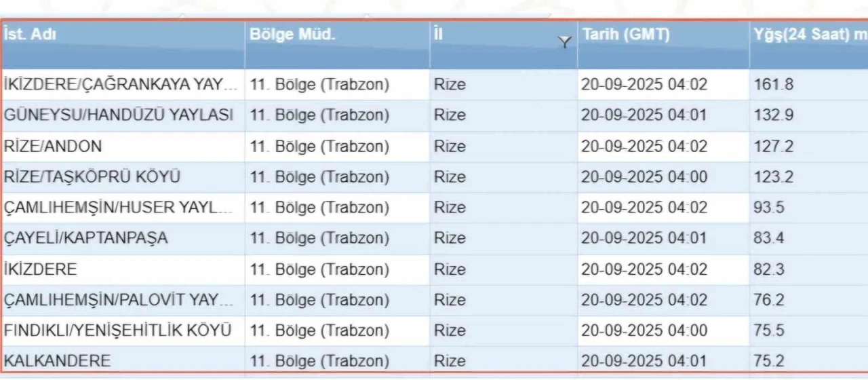Click the KALKANDERE station name
868x380 pixels.
click(58, 361)
